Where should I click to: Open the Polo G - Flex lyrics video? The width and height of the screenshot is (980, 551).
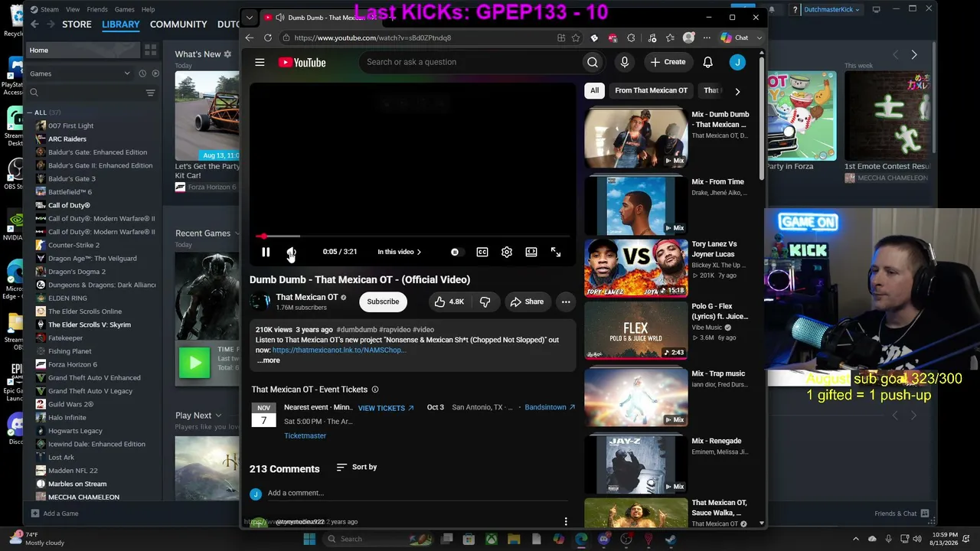(636, 331)
